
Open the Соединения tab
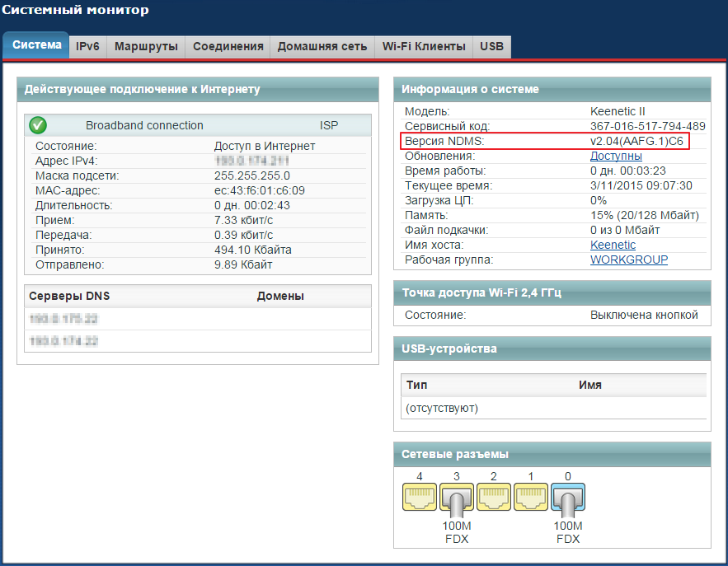[228, 47]
